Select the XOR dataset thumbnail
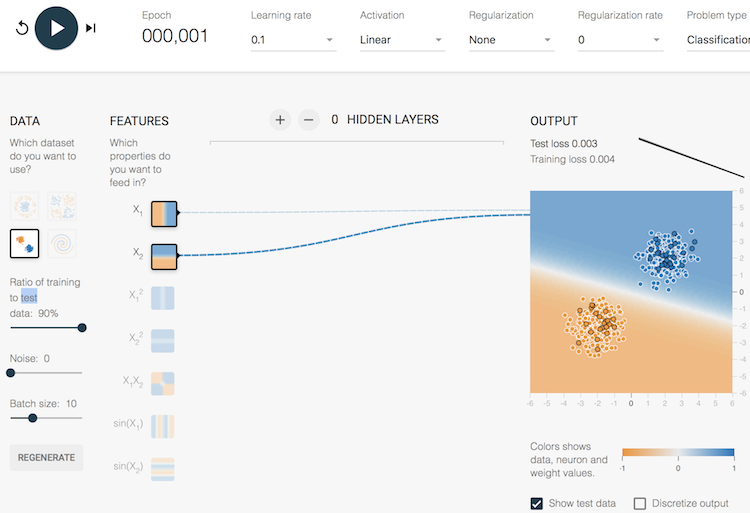The height and width of the screenshot is (513, 750). (61, 206)
